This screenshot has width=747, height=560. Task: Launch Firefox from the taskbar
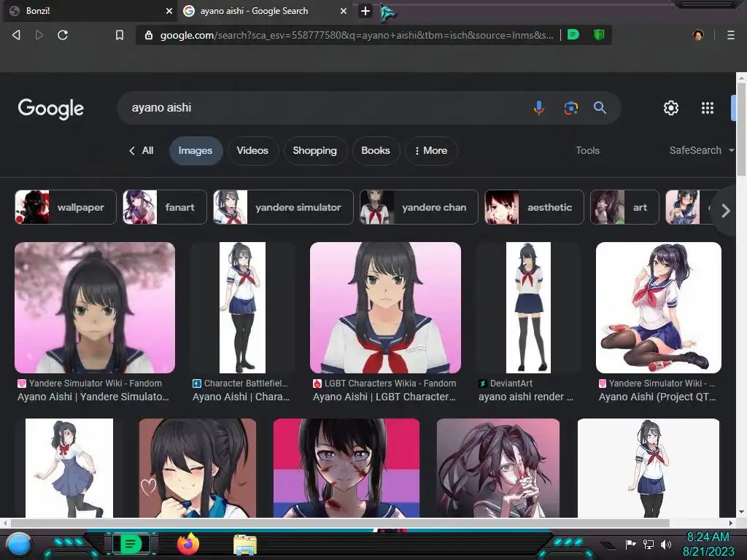pos(188,544)
